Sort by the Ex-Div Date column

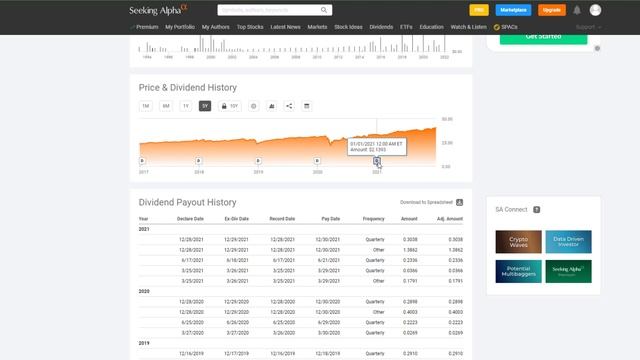(236, 219)
